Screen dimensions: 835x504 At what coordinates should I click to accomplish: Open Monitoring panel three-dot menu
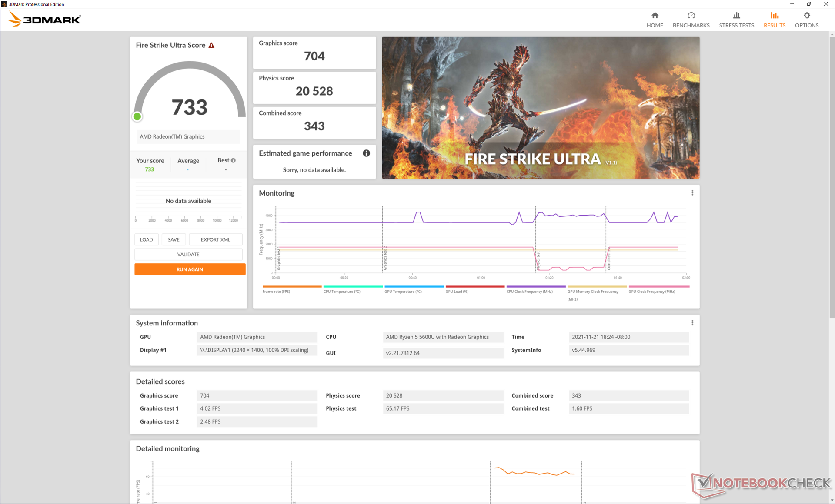coord(692,193)
